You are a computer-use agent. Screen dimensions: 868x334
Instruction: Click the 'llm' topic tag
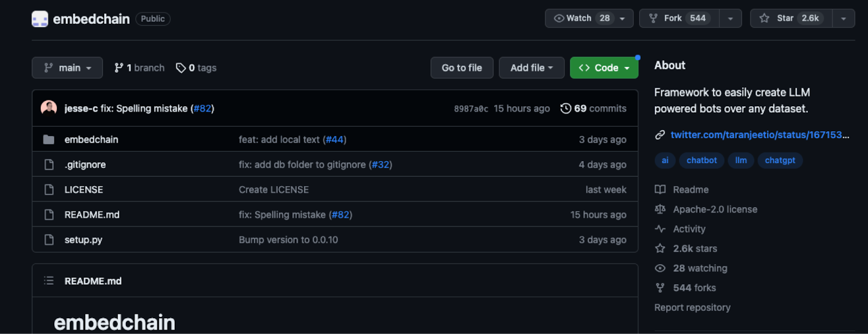point(741,160)
